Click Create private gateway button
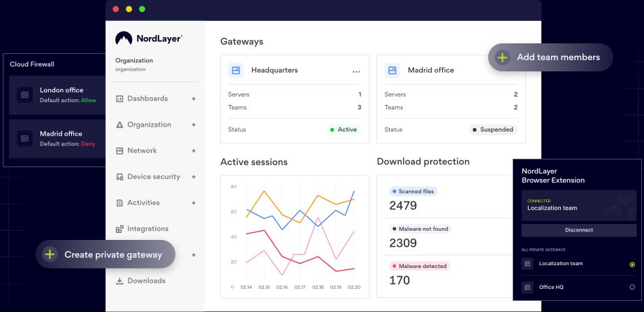This screenshot has height=312, width=644. coord(105,255)
